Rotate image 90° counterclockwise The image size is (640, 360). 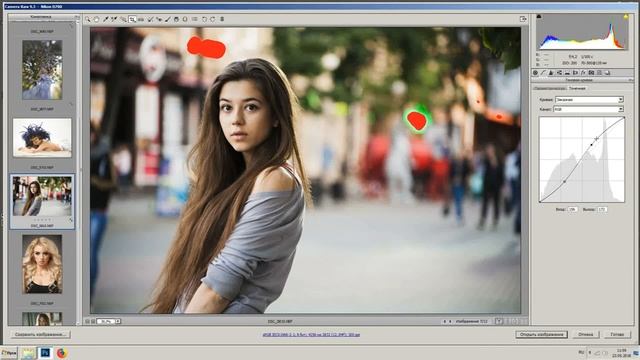[x=204, y=19]
